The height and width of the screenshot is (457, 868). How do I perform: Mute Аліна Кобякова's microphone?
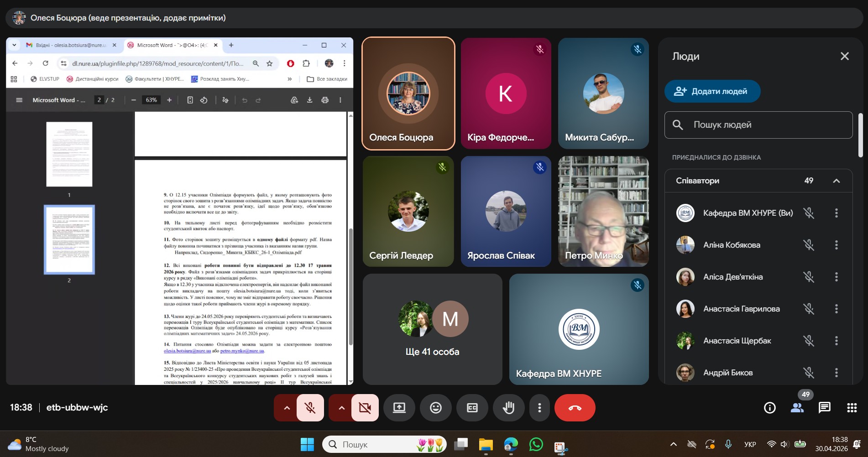coord(809,245)
